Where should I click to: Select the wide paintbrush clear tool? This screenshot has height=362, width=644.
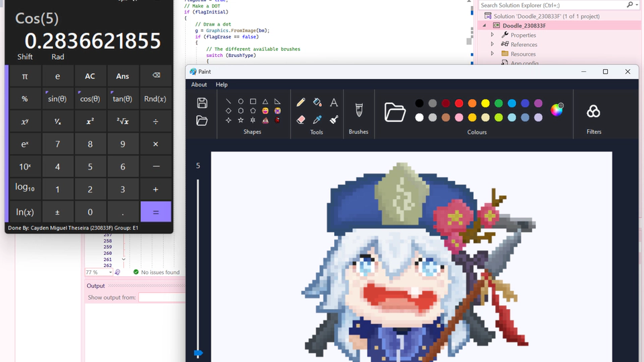334,119
